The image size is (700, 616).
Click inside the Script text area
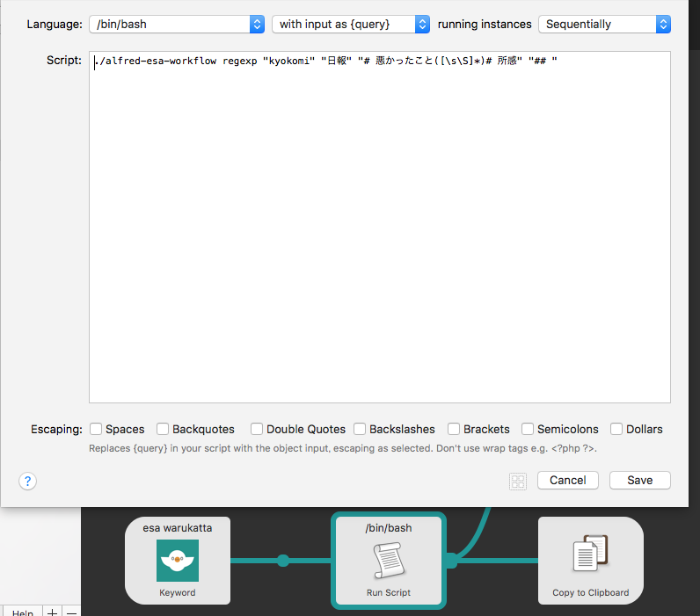pos(380,227)
